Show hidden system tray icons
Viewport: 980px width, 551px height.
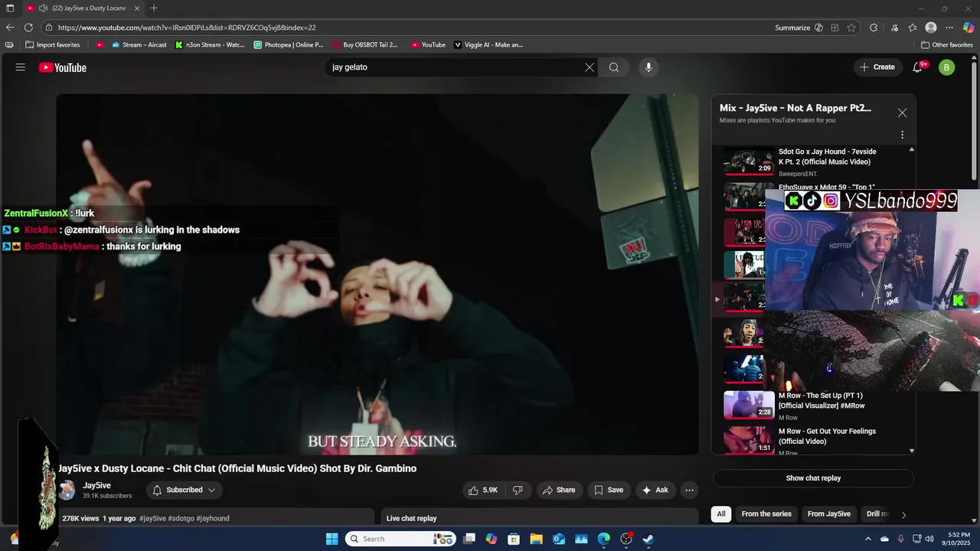(867, 539)
